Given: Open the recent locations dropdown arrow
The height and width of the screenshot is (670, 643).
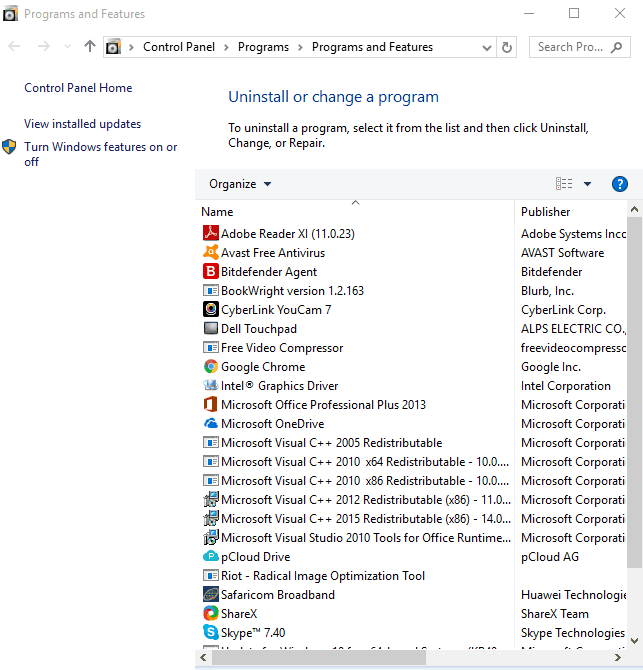Looking at the screenshot, I should point(67,47).
